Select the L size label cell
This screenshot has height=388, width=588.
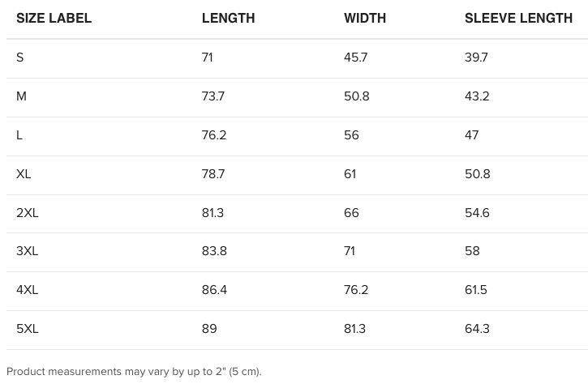coord(19,135)
